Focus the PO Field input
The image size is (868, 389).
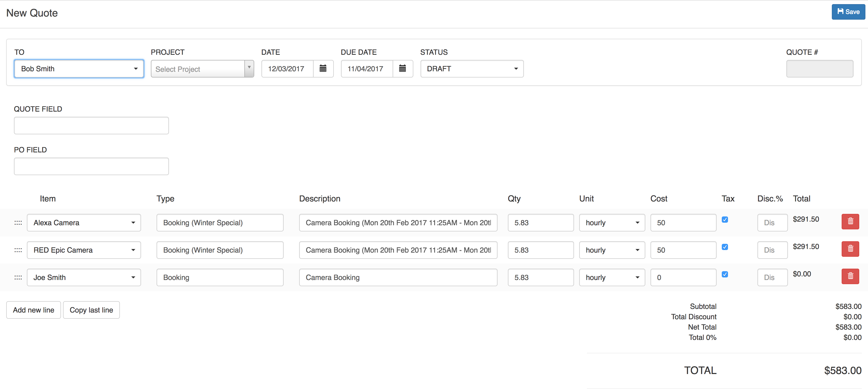pyautogui.click(x=91, y=166)
